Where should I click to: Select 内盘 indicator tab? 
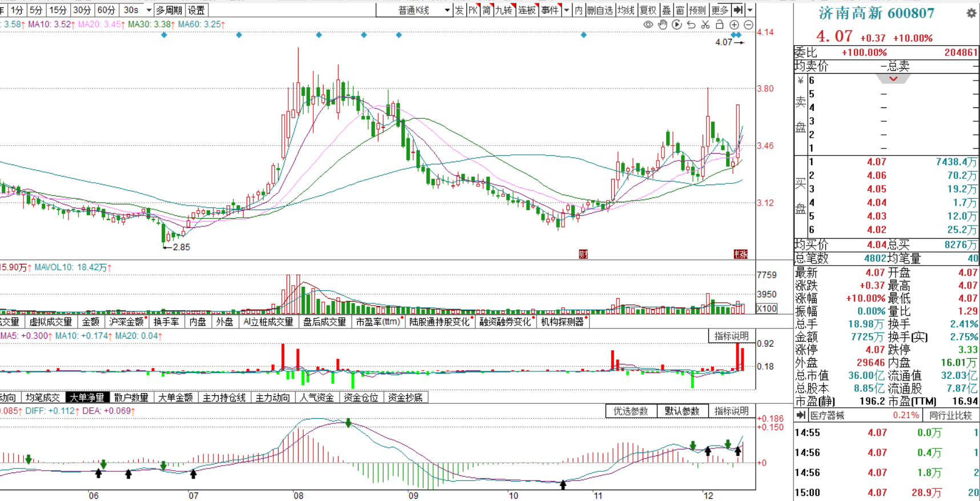tap(197, 322)
